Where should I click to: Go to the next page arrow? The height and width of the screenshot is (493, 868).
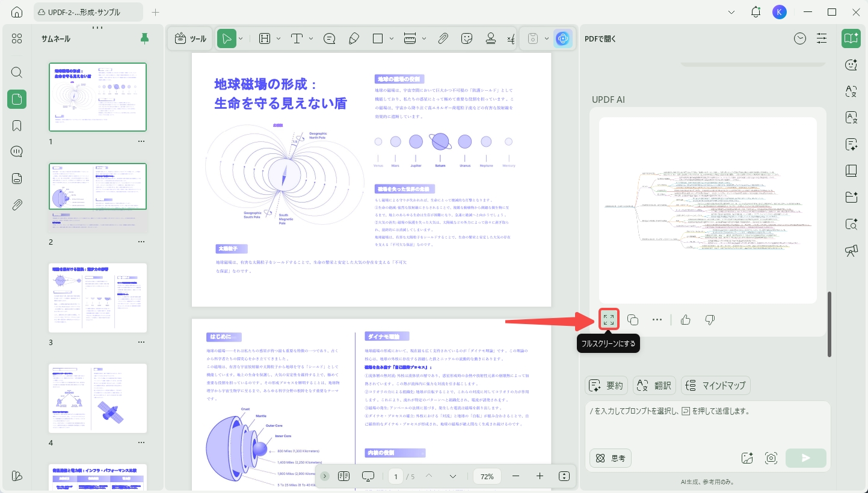point(453,476)
